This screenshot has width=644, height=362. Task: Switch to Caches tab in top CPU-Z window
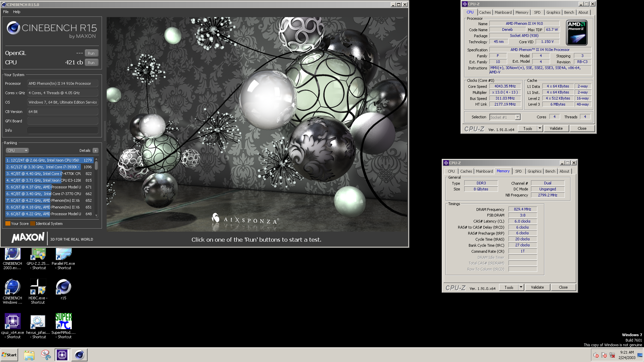(x=485, y=12)
